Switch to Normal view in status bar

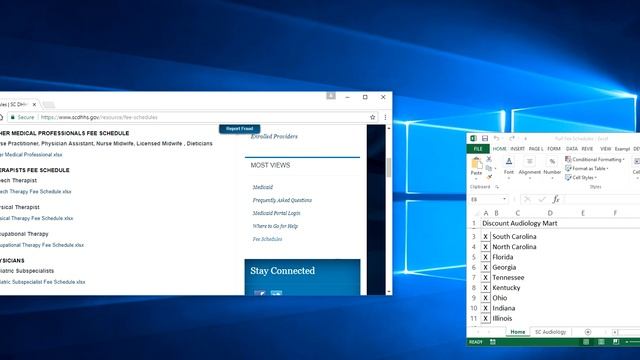586,342
